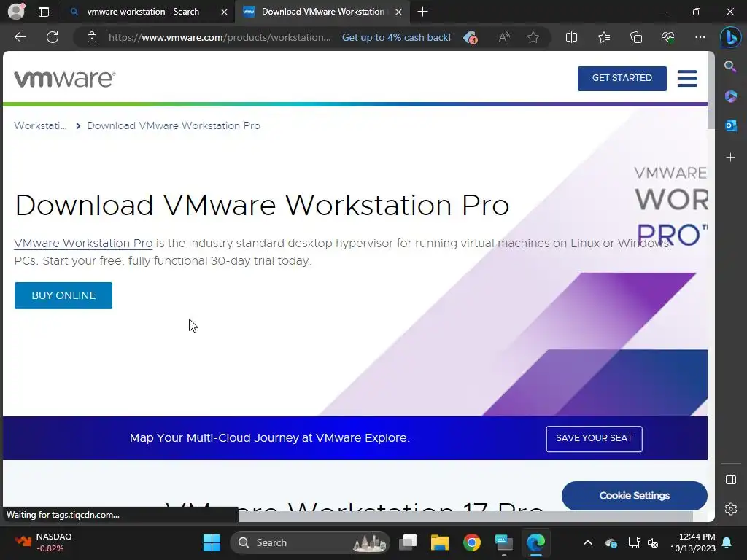
Task: Open the Windows Start menu
Action: [x=212, y=542]
